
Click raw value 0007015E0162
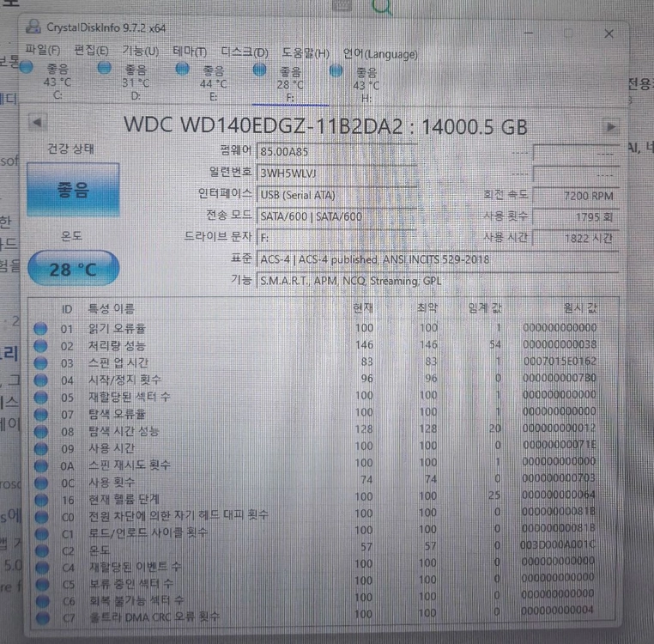(x=560, y=361)
